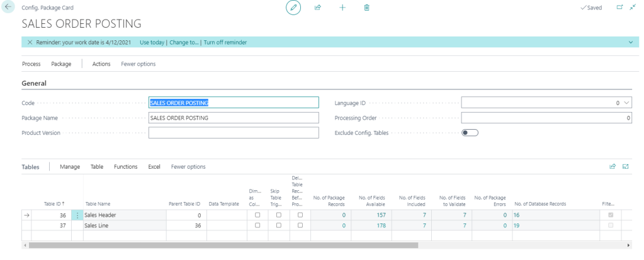The image size is (644, 260).
Task: Open card in new window icon
Action: [x=619, y=8]
